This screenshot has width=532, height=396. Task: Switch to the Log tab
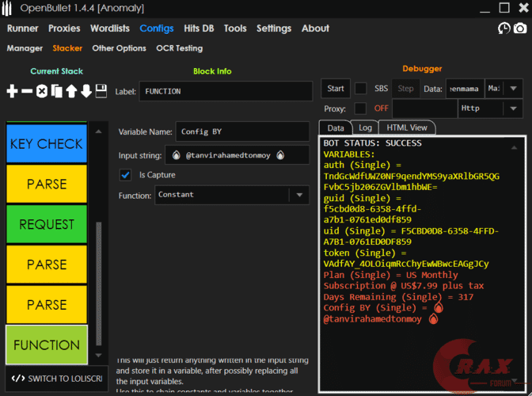[365, 128]
